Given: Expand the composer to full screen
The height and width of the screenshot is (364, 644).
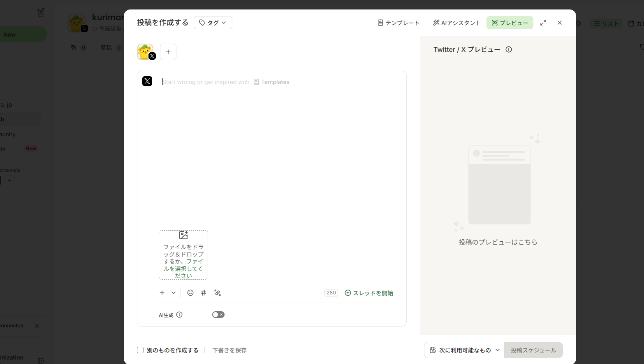Looking at the screenshot, I should coord(543,23).
